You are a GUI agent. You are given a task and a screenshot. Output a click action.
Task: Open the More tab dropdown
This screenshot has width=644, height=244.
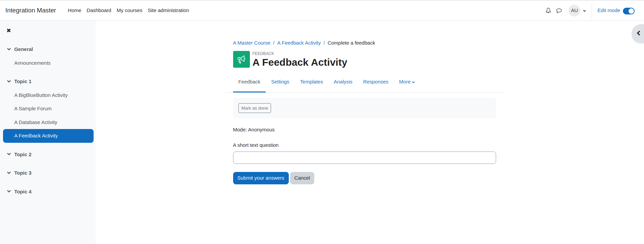(x=407, y=82)
